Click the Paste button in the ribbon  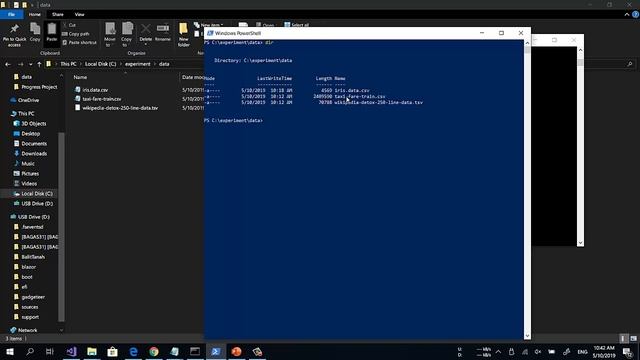coord(51,33)
